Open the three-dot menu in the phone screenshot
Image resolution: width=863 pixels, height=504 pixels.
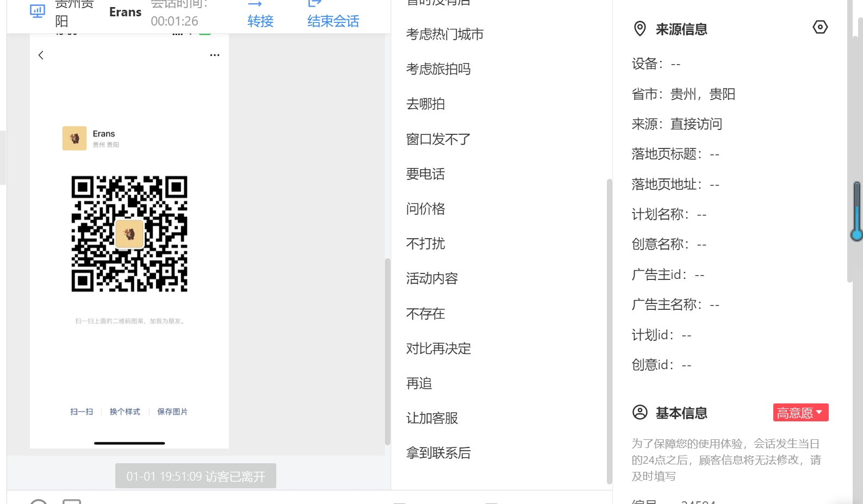pos(215,55)
